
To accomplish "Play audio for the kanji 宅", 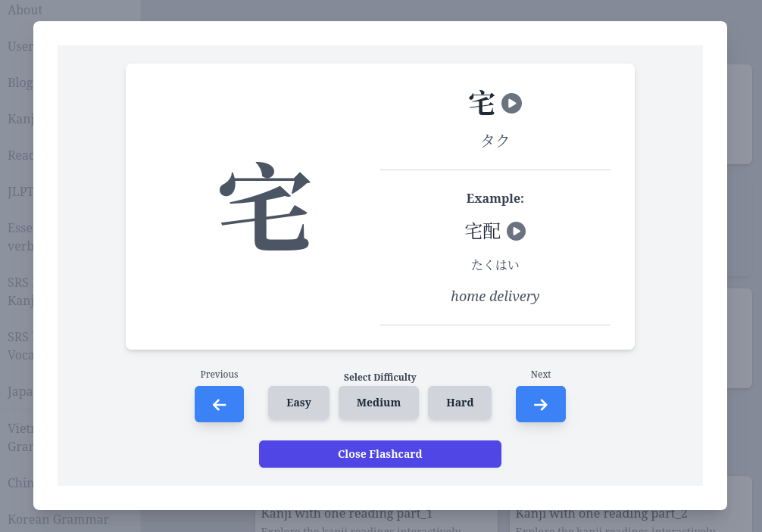I will click(511, 103).
